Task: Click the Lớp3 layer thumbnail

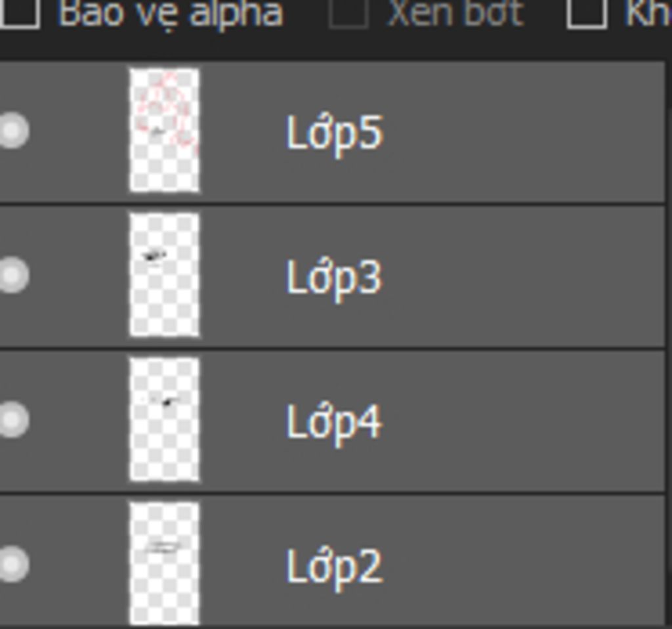Action: pos(165,275)
